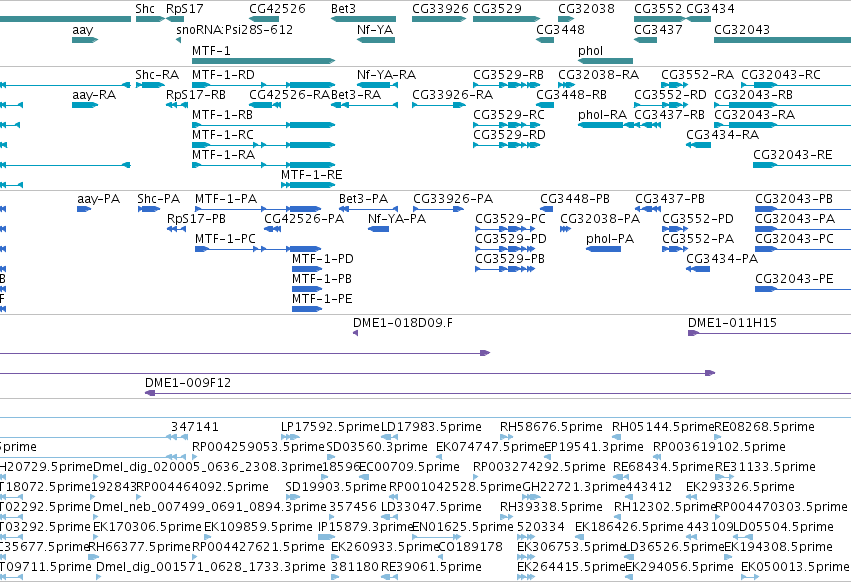Select transcript MTF-1-RB
This screenshot has height=582, width=851.
point(263,125)
